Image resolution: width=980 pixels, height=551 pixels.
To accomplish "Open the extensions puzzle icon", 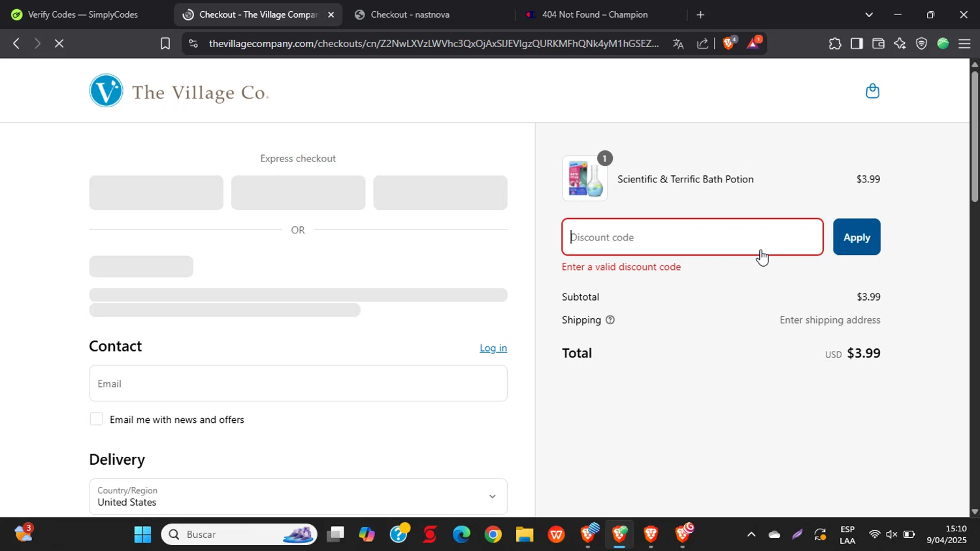I will 835,44.
